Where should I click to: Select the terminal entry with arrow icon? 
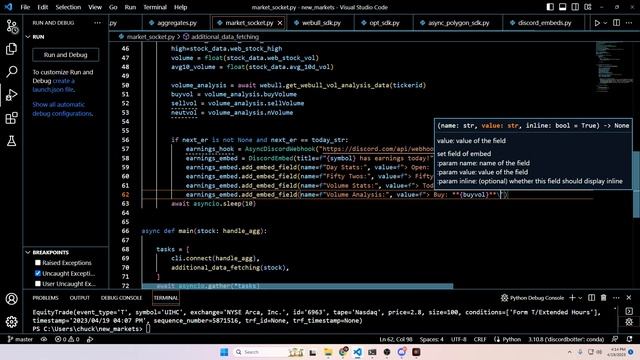(x=629, y=311)
